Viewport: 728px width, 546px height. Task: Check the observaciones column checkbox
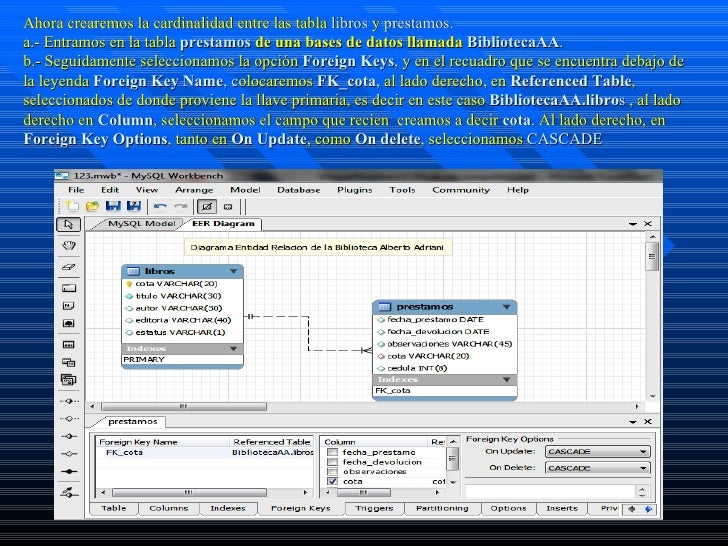pos(332,472)
